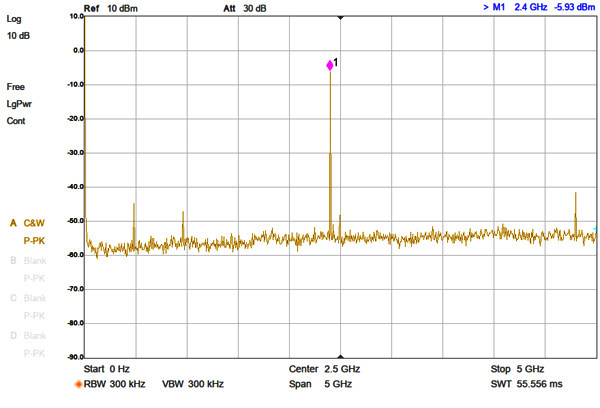Open the Att 30 dB setting
This screenshot has width=600, height=408.
245,8
